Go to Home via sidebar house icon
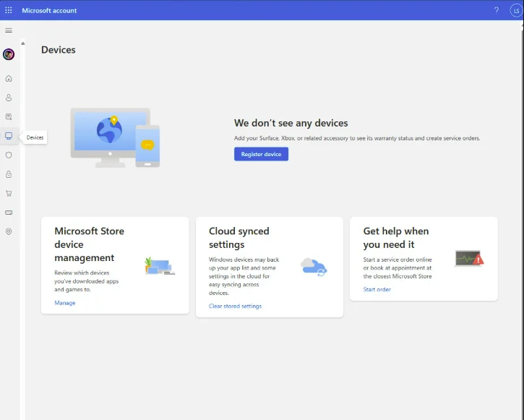The height and width of the screenshot is (420, 524). 9,79
